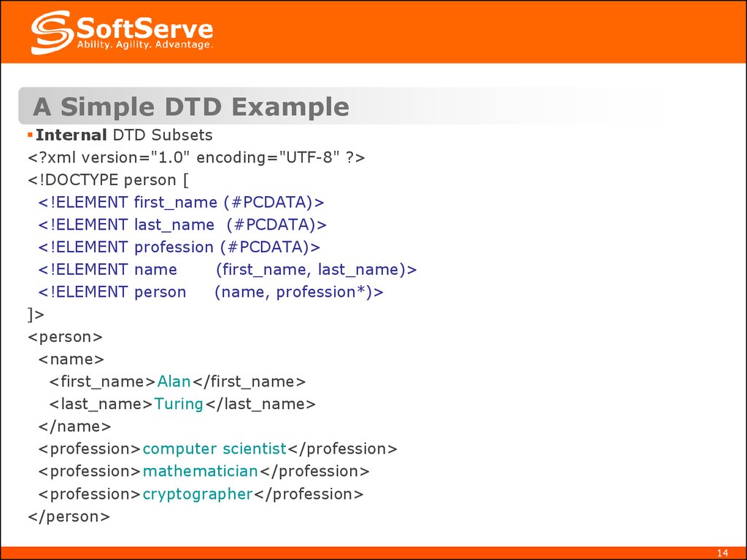Expand the DOCTYPE person declaration
This screenshot has width=747, height=560.
point(109,179)
